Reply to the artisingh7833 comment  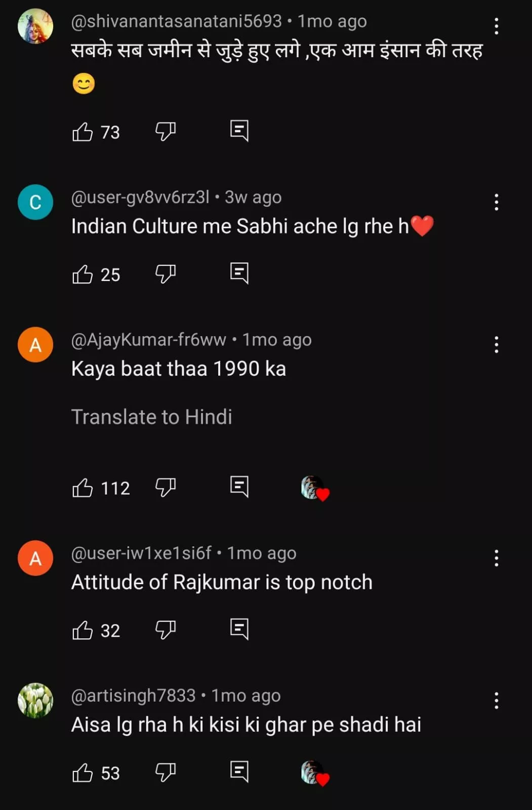click(x=239, y=772)
